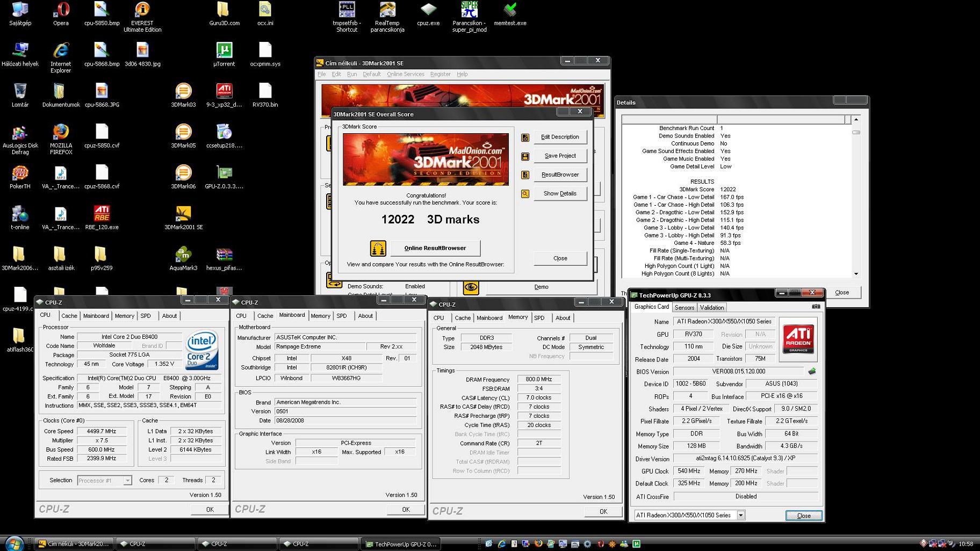Click the Windows Start orb

pyautogui.click(x=13, y=543)
